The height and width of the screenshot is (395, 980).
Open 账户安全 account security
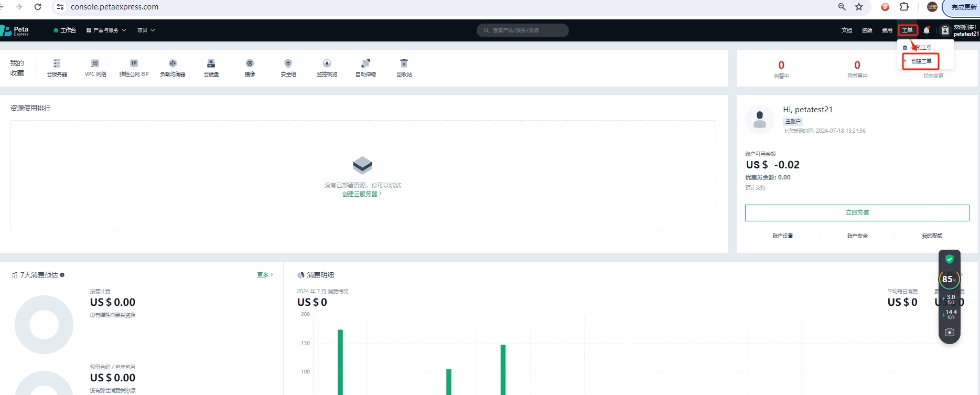point(857,236)
